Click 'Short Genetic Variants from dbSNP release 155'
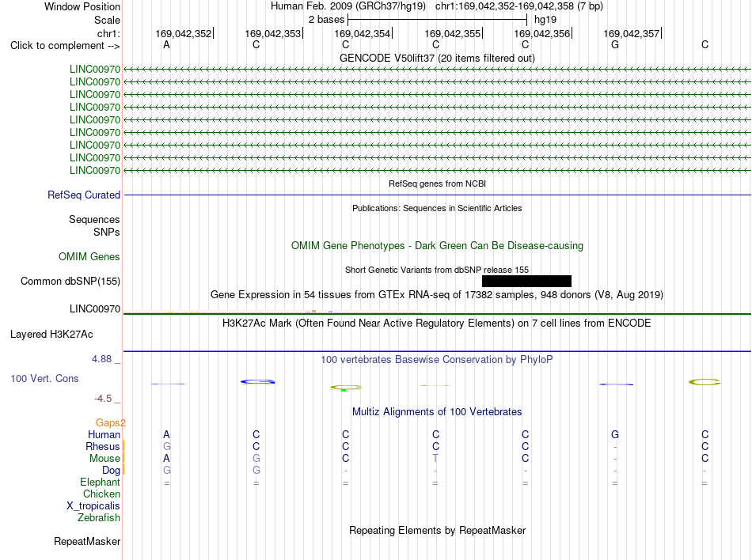 437,270
